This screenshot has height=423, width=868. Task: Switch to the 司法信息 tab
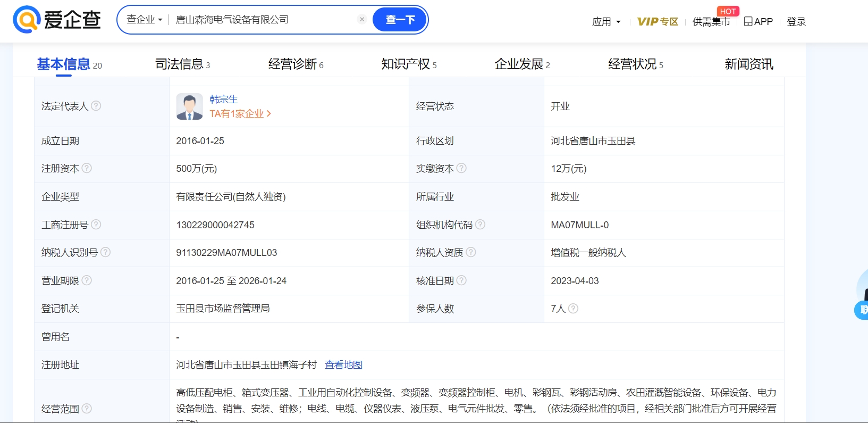click(182, 64)
